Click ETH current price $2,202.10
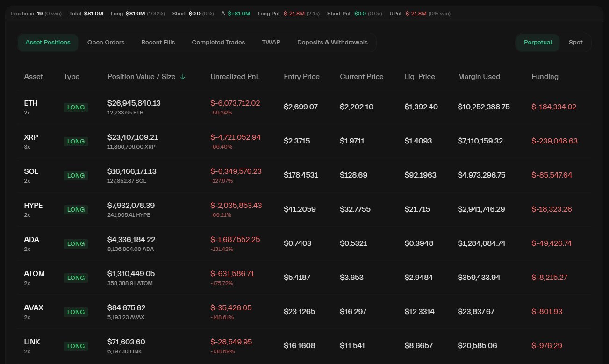This screenshot has height=364, width=609. (357, 107)
